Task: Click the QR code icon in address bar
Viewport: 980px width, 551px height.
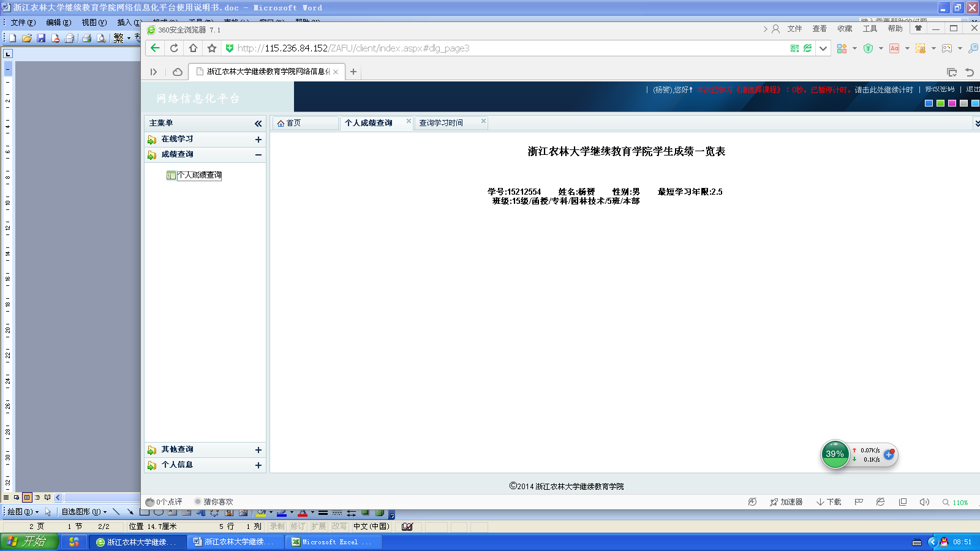Action: click(x=794, y=48)
